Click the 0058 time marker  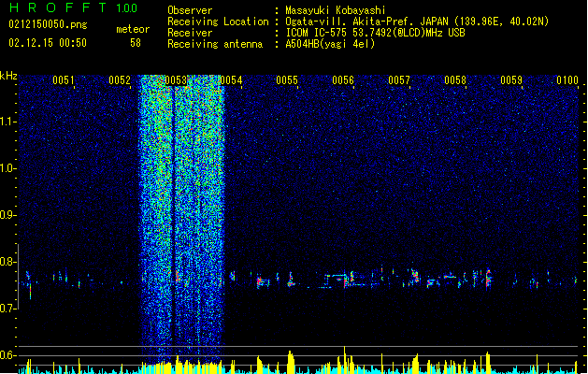455,80
